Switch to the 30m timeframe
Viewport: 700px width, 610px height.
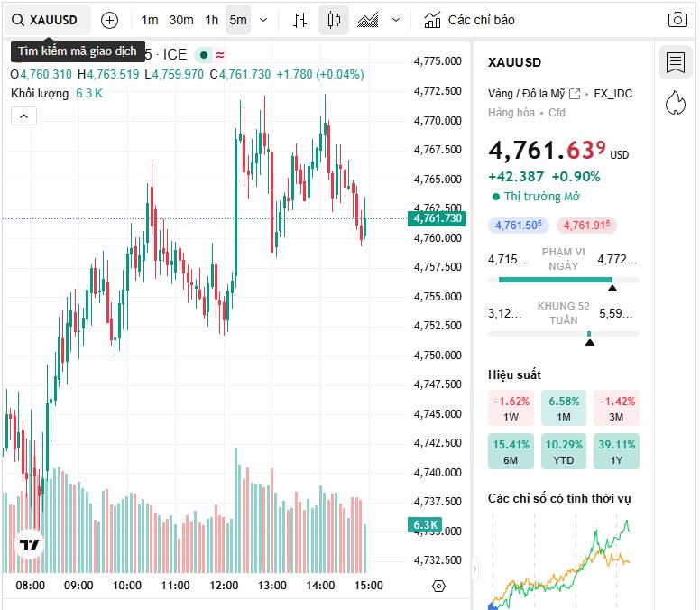(x=181, y=20)
